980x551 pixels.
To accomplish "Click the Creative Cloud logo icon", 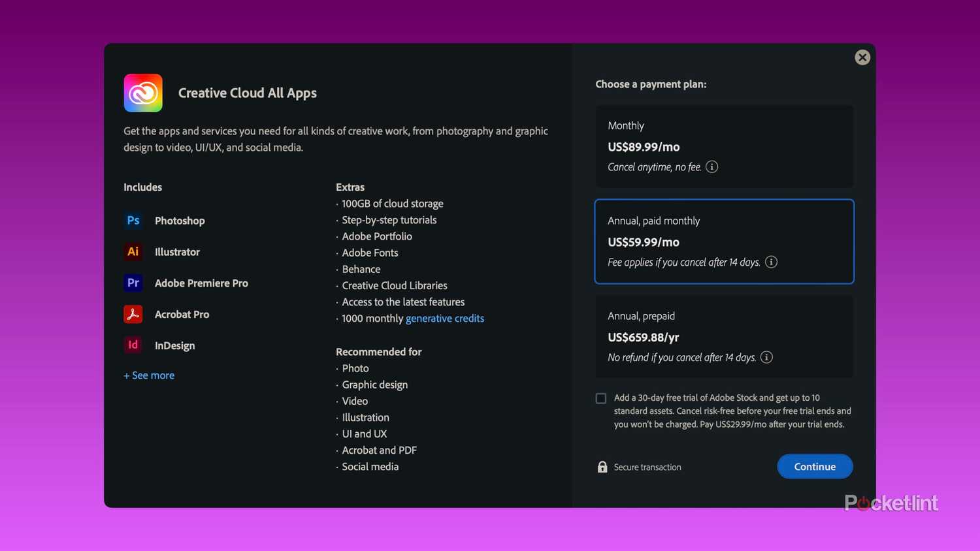I will [x=142, y=93].
